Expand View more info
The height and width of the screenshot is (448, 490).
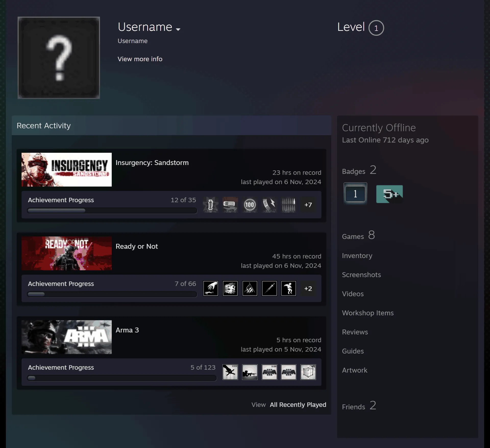pyautogui.click(x=140, y=59)
